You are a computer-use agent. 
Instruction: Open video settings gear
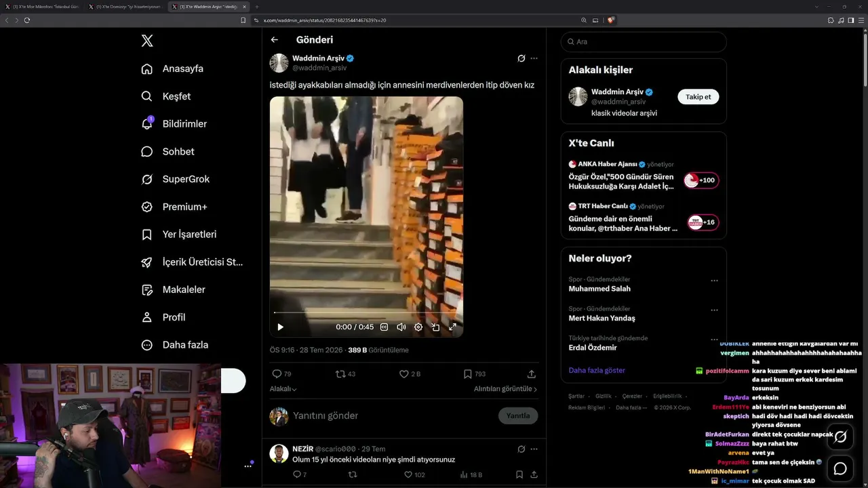tap(418, 327)
